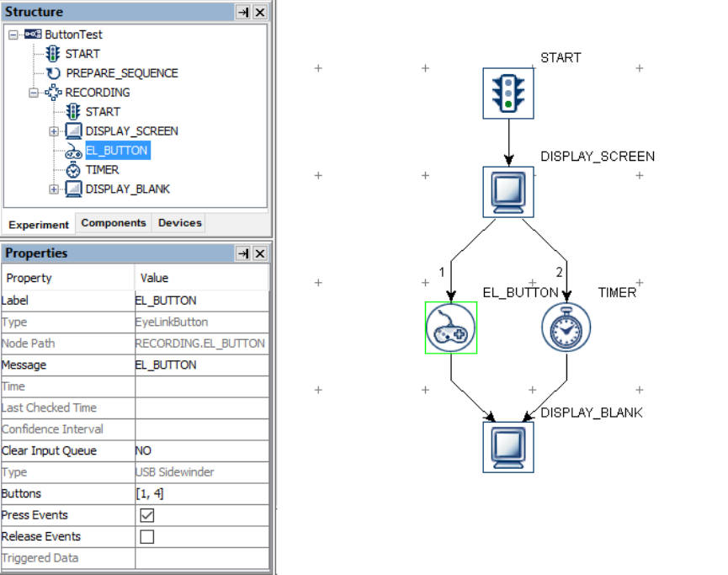Click EL_BUTTON label text in graph
This screenshot has height=575, width=728.
(x=520, y=293)
